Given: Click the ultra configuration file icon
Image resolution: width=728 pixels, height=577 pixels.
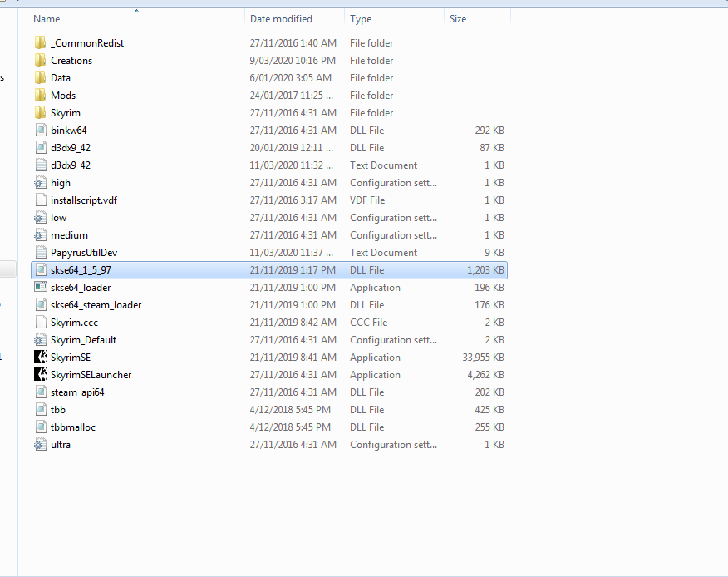Looking at the screenshot, I should tap(41, 445).
